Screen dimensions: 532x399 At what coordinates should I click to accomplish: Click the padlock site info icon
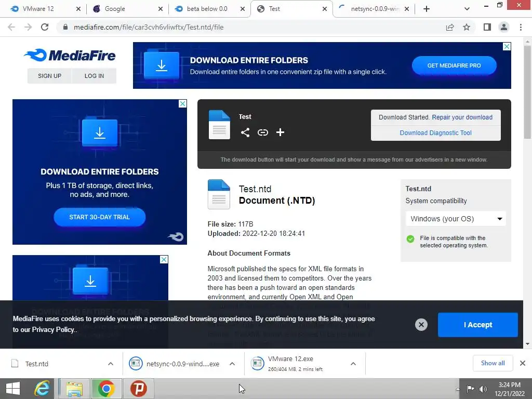(x=65, y=27)
